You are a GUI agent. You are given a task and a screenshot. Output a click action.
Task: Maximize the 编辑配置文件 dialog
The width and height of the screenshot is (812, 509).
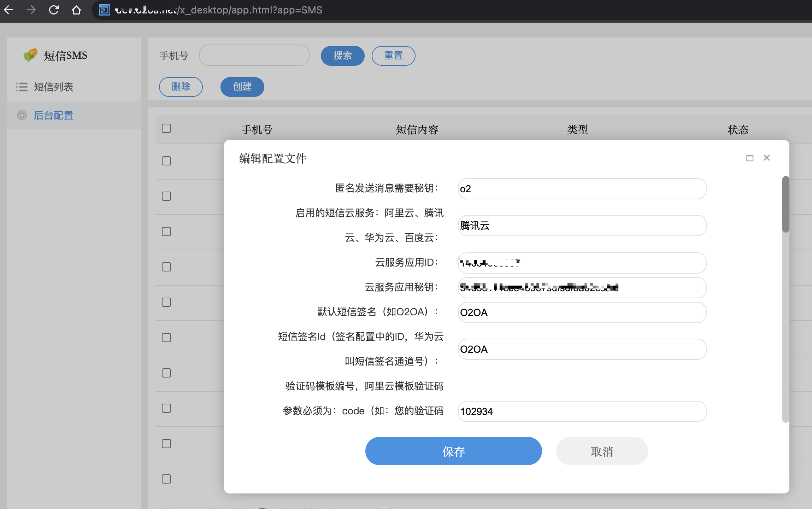(x=749, y=158)
